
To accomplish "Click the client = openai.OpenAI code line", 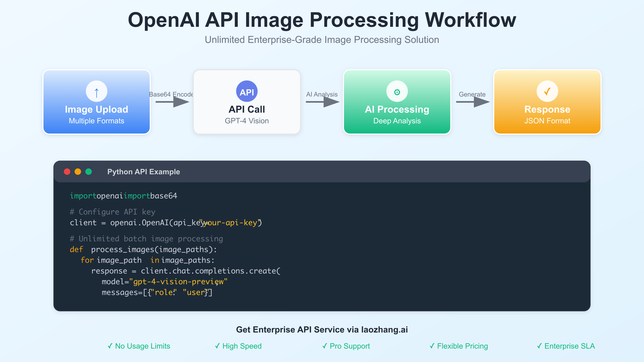I will pos(166,223).
